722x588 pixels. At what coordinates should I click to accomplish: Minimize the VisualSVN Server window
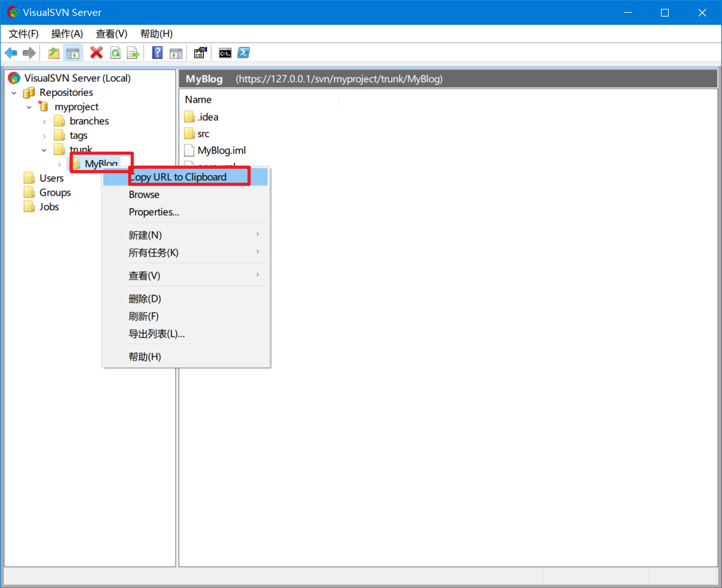coord(627,13)
